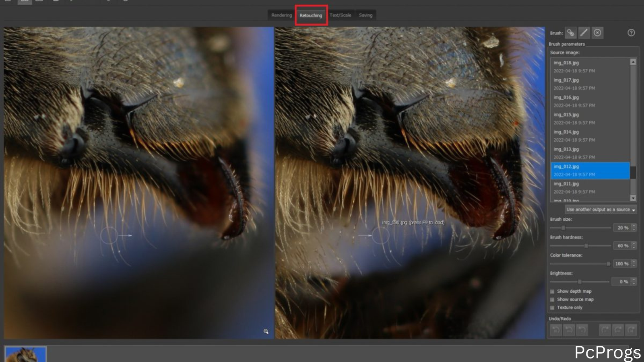Viewport: 644px width, 362px height.
Task: Select source image img_017.jpg
Action: click(x=590, y=84)
